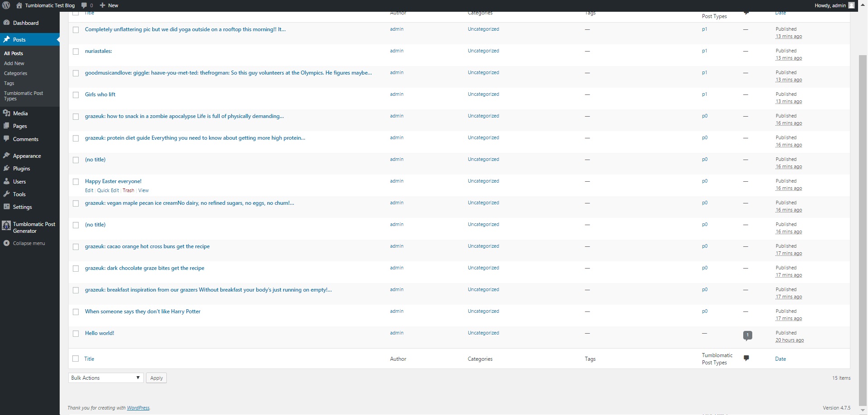Go to Categories in Posts submenu
Screen dimensions: 868x415
coord(16,73)
